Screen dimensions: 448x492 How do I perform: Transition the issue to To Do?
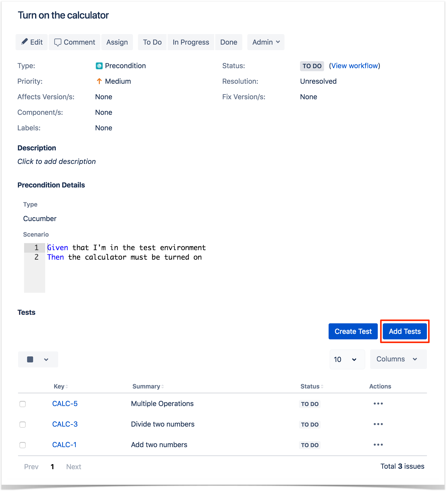point(152,42)
